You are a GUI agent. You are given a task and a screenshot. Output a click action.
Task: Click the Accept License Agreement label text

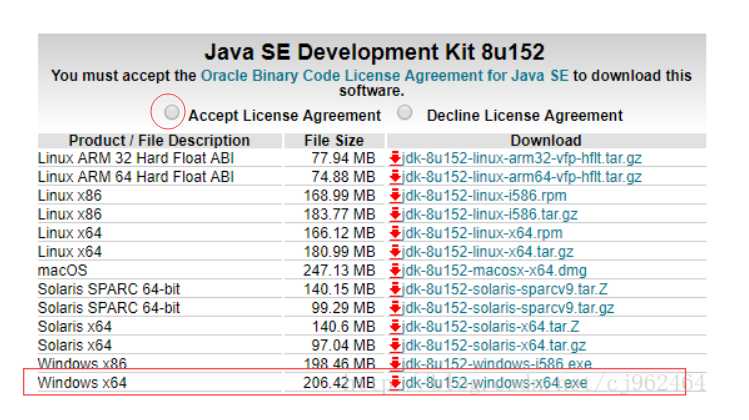tap(285, 116)
